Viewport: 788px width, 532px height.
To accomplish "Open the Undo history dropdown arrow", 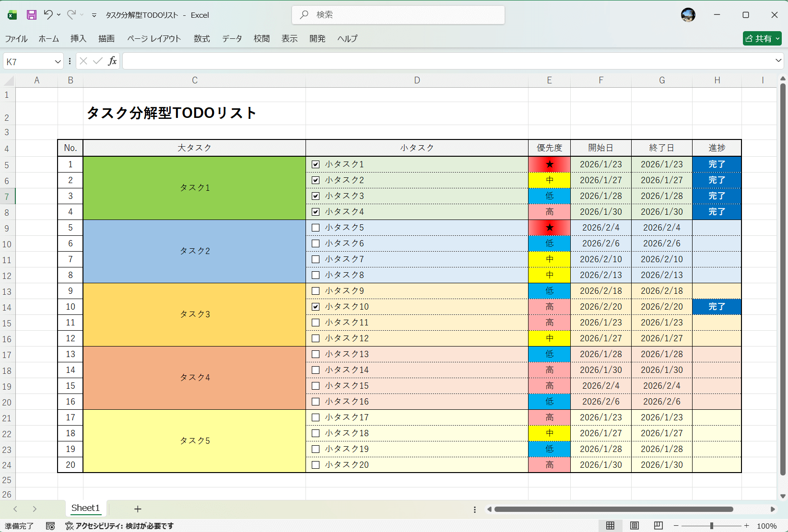I will 59,15.
